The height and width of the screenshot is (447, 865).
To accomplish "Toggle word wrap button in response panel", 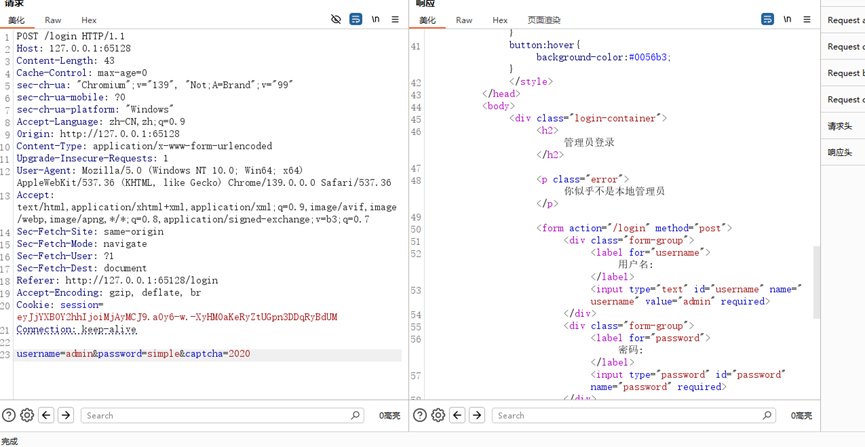I will tap(767, 20).
